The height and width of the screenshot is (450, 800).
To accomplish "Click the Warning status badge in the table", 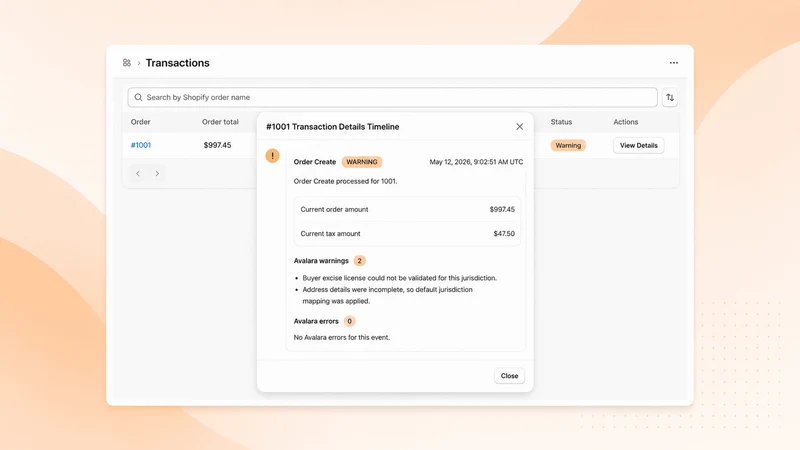I will [x=568, y=145].
